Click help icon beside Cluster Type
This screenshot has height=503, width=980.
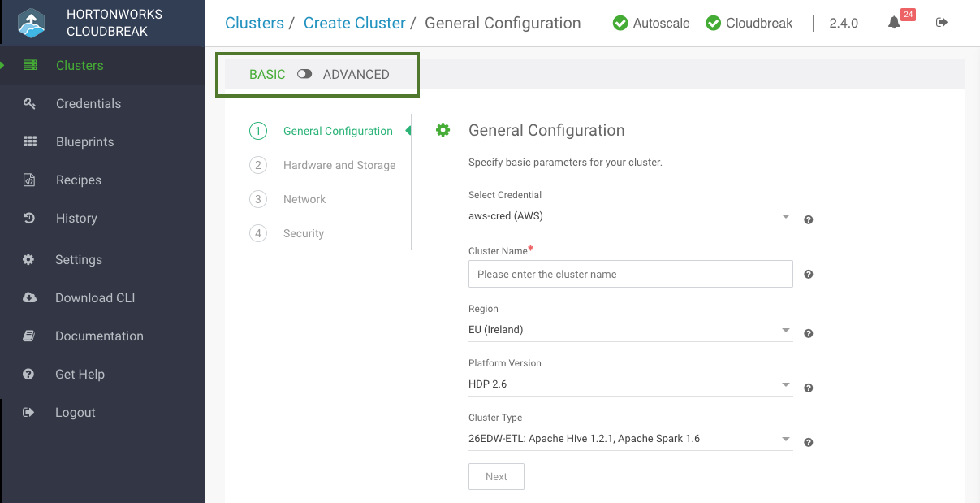point(809,442)
